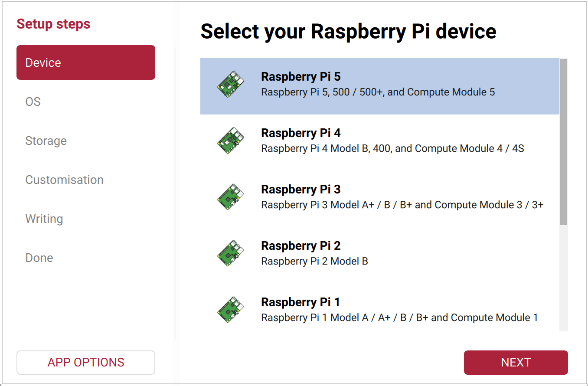
Task: Switch to the OS setup step
Action: point(85,101)
